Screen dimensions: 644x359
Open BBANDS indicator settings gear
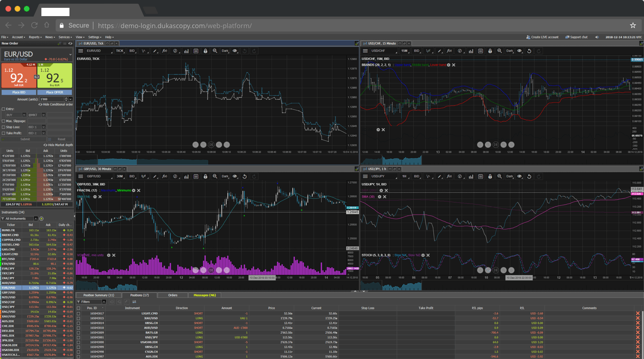click(448, 65)
